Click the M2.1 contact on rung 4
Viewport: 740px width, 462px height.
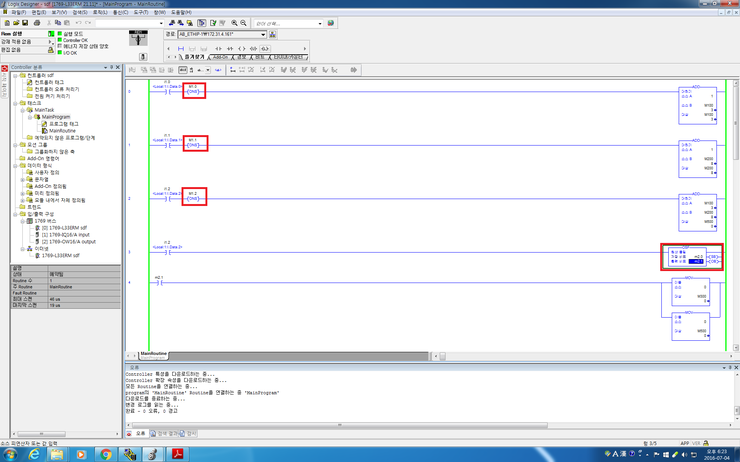[159, 283]
